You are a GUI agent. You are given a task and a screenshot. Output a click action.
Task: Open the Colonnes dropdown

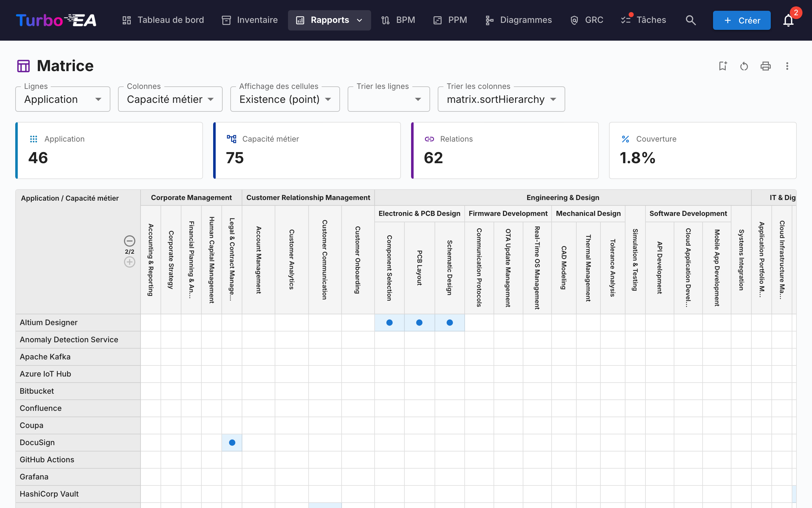[170, 99]
